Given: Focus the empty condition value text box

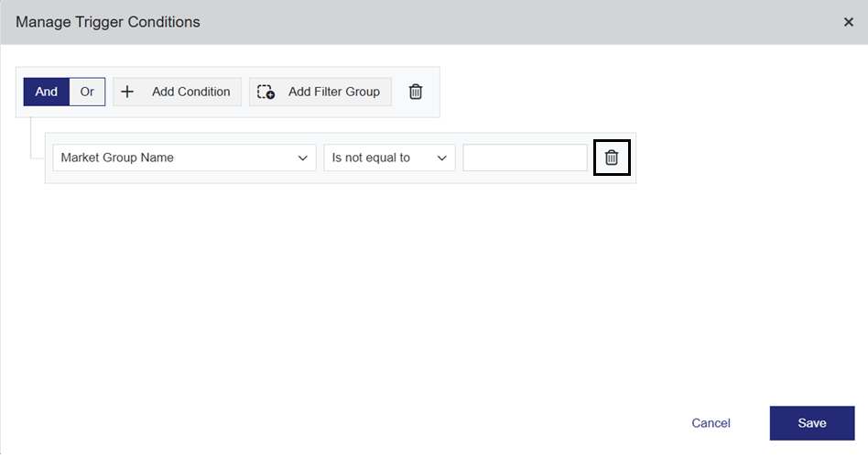Looking at the screenshot, I should click(x=525, y=158).
